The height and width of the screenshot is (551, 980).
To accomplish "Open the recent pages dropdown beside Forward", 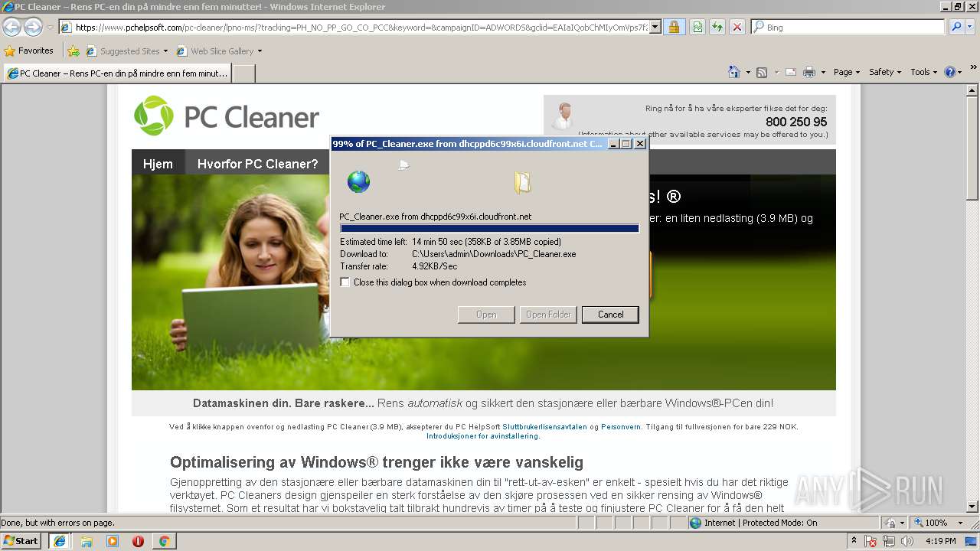I will [49, 28].
